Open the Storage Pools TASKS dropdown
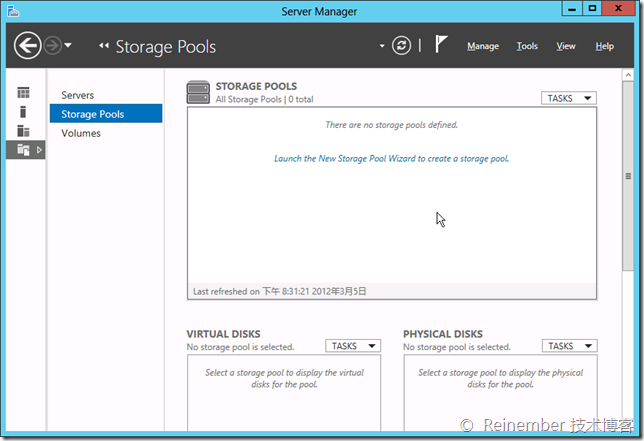This screenshot has height=441, width=644. (x=568, y=98)
